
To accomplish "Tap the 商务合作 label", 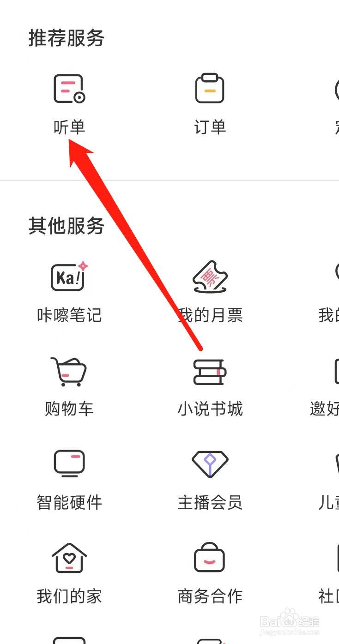I will coord(210,596).
